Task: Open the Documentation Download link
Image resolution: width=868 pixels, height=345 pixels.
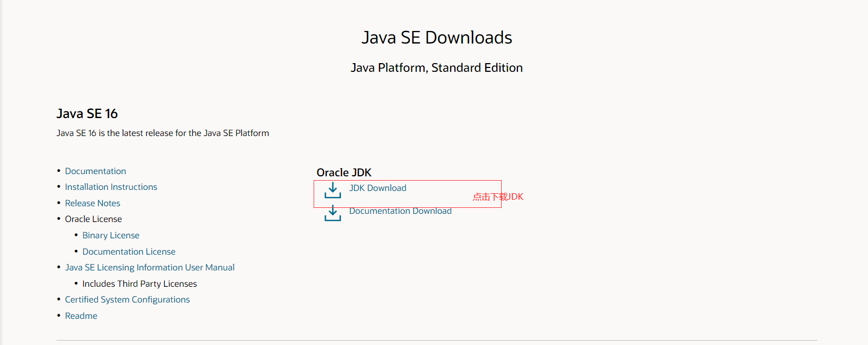Action: 400,211
